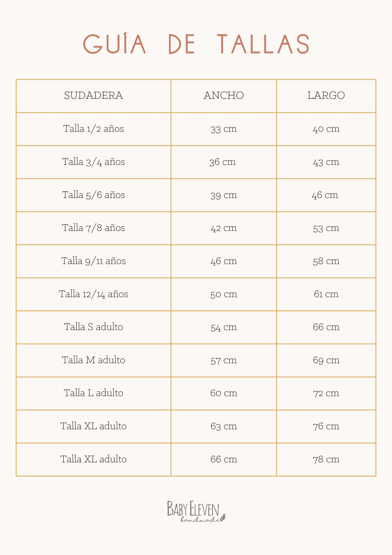Select the 69 cm length cell
The height and width of the screenshot is (555, 392).
tap(326, 360)
